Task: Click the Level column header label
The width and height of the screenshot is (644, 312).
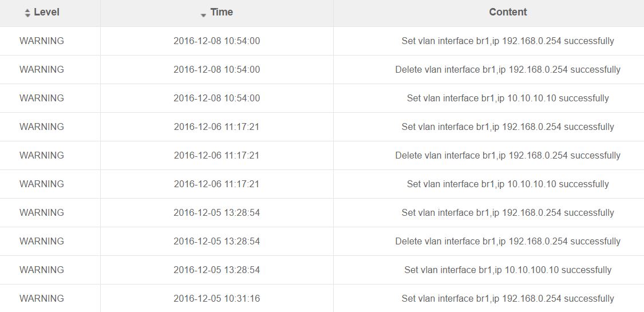Action: point(46,12)
